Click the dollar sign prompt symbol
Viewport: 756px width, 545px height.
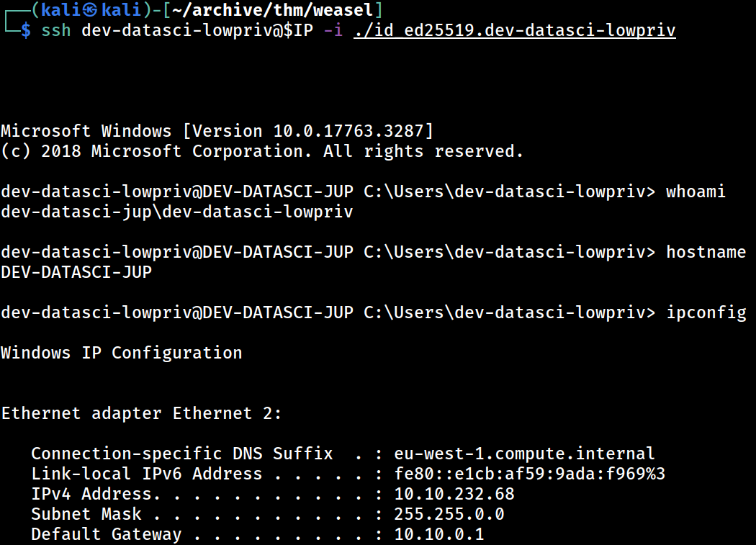[26, 30]
